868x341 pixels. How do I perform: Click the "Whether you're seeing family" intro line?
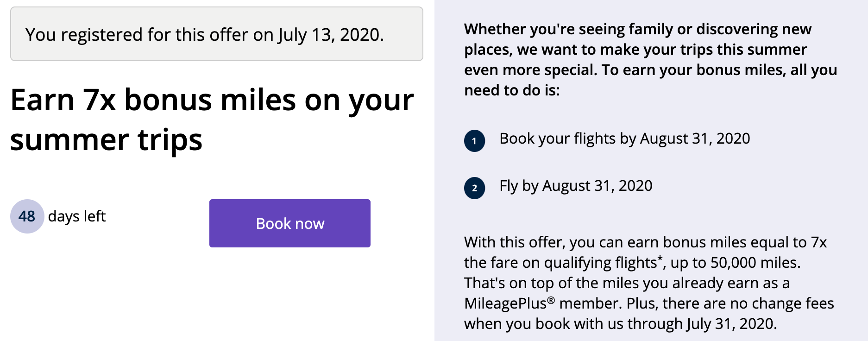637,29
